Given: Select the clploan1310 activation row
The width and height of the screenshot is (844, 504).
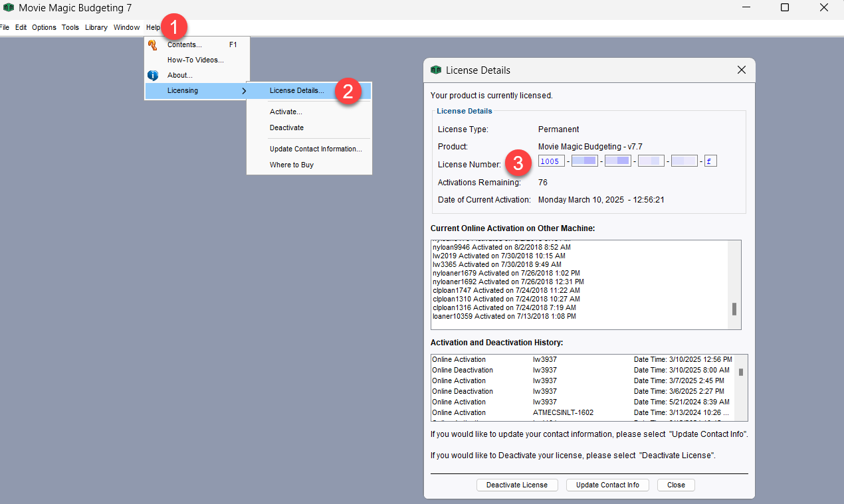Looking at the screenshot, I should (579, 299).
